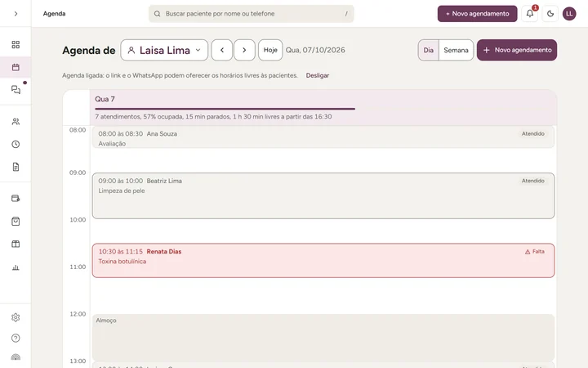Screen dimensions: 588x368
Task: Open the dashboard grid icon in sidebar
Action: point(16,45)
